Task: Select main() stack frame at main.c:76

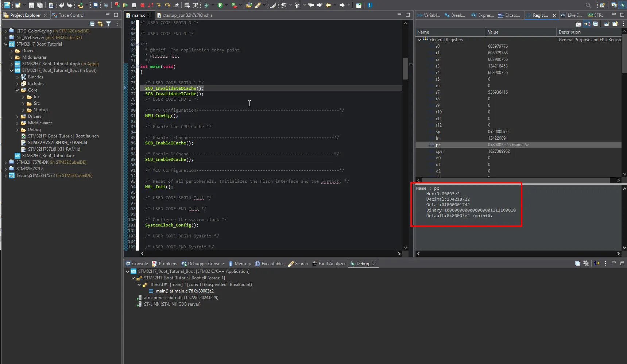Action: pos(185,291)
